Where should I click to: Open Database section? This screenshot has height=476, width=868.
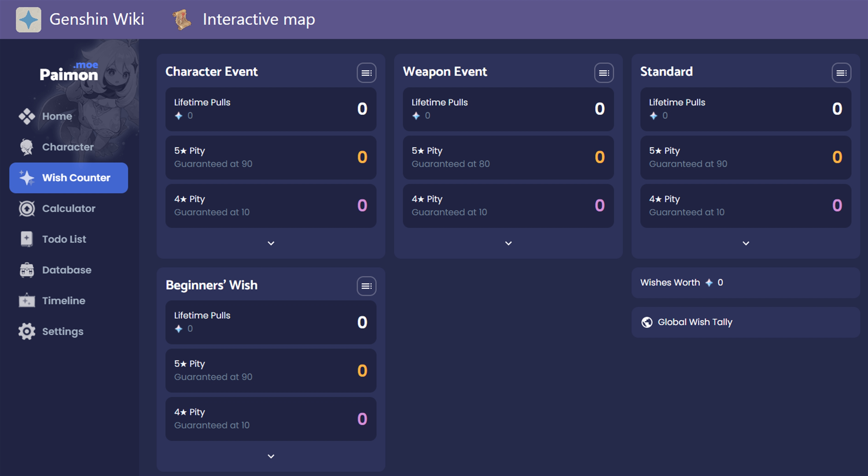66,270
